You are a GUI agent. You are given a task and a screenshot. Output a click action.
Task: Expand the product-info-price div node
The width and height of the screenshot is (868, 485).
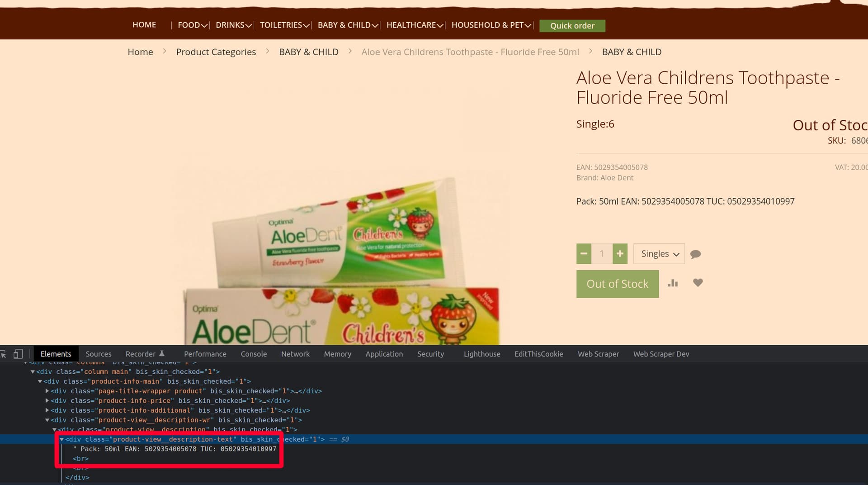[x=47, y=401]
